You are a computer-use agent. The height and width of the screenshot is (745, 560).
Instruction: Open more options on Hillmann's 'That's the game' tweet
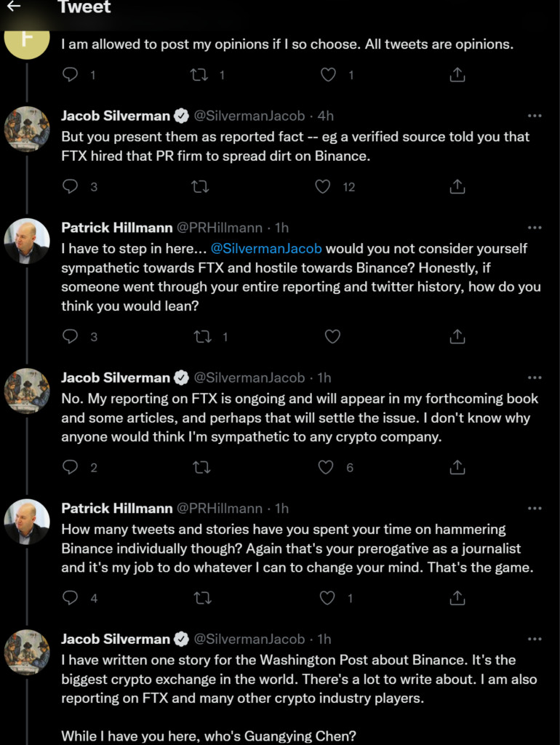pos(535,508)
